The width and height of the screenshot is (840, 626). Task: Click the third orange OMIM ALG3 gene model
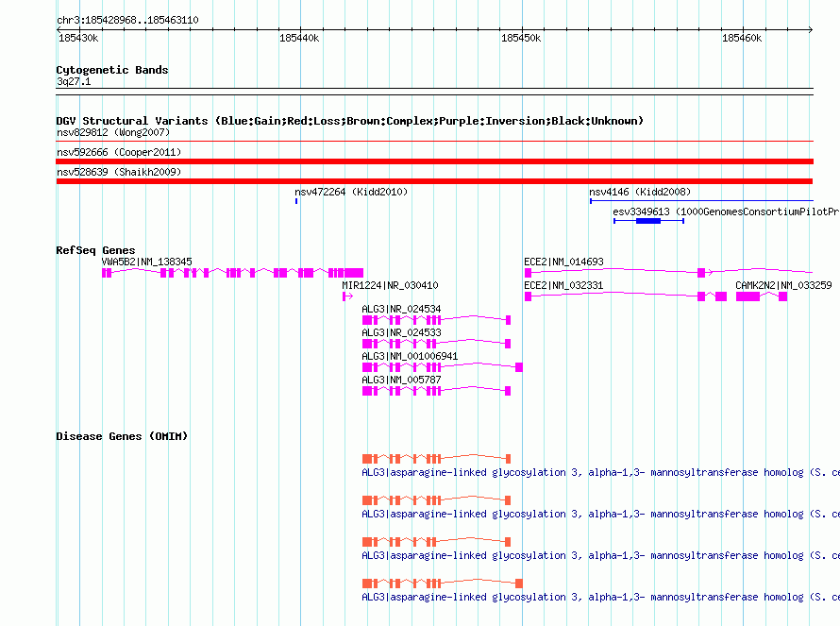437,542
